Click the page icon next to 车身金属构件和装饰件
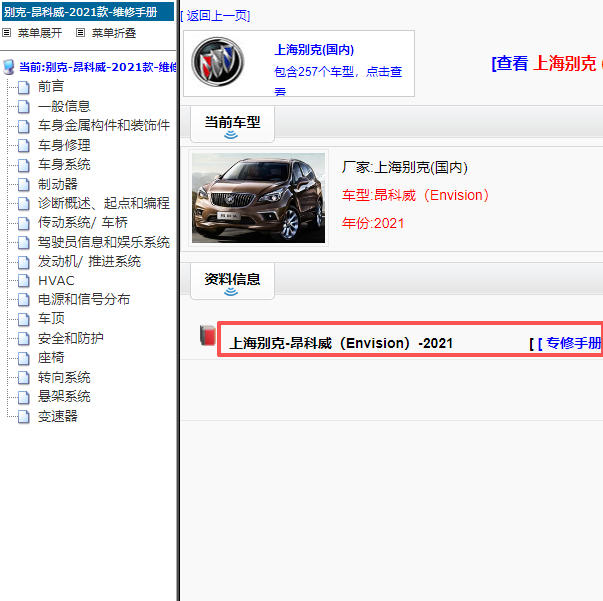603x601 pixels. (x=23, y=126)
